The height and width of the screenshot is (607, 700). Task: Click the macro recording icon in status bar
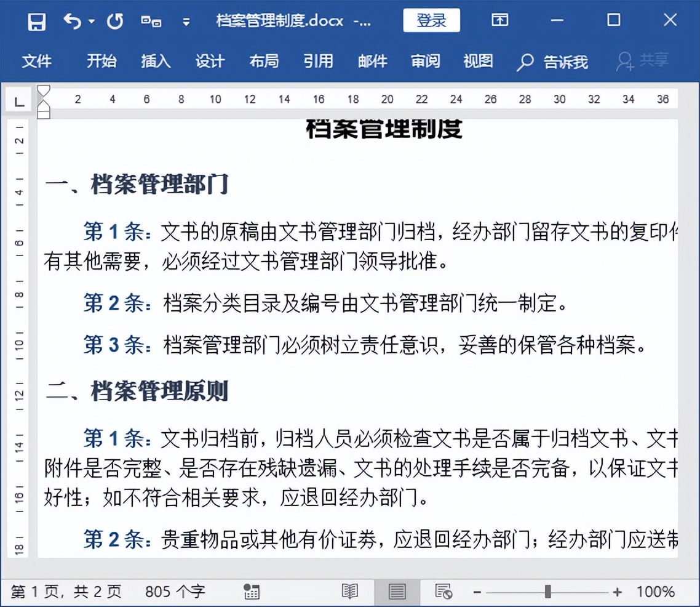click(x=252, y=591)
